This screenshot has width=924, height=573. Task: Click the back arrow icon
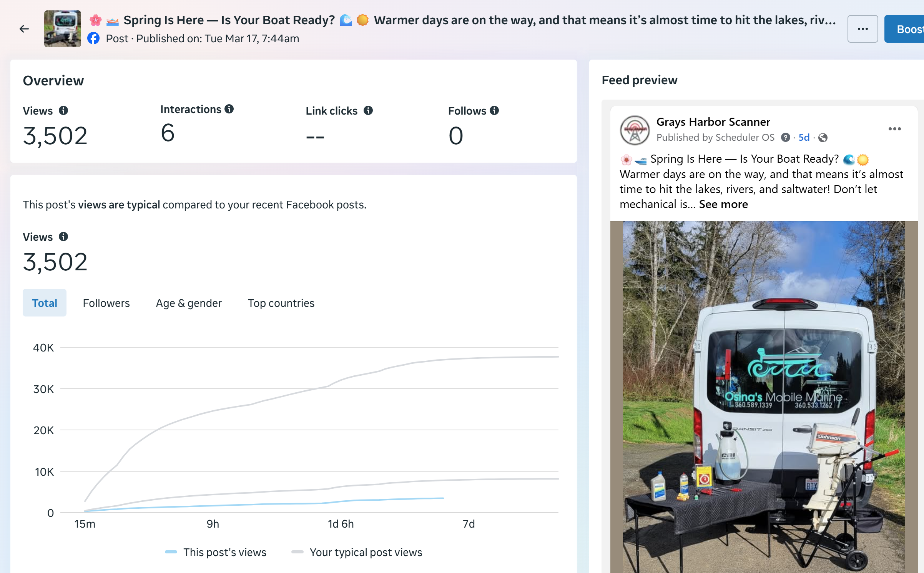tap(24, 29)
